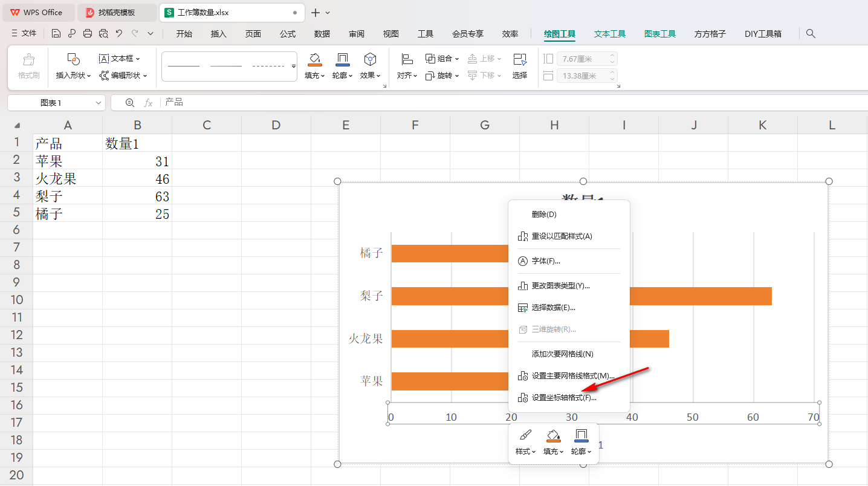The height and width of the screenshot is (486, 868).
Task: Click the column E header
Action: tap(346, 125)
